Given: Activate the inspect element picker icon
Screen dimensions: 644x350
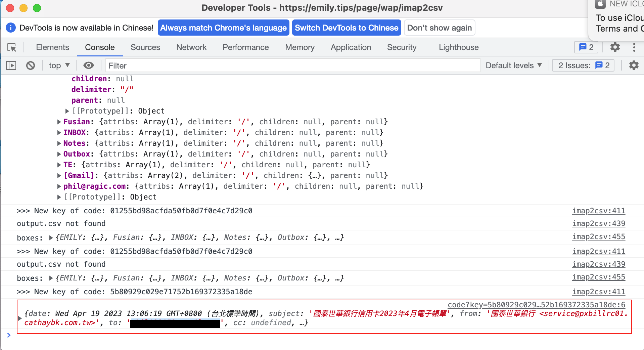Looking at the screenshot, I should pos(12,47).
